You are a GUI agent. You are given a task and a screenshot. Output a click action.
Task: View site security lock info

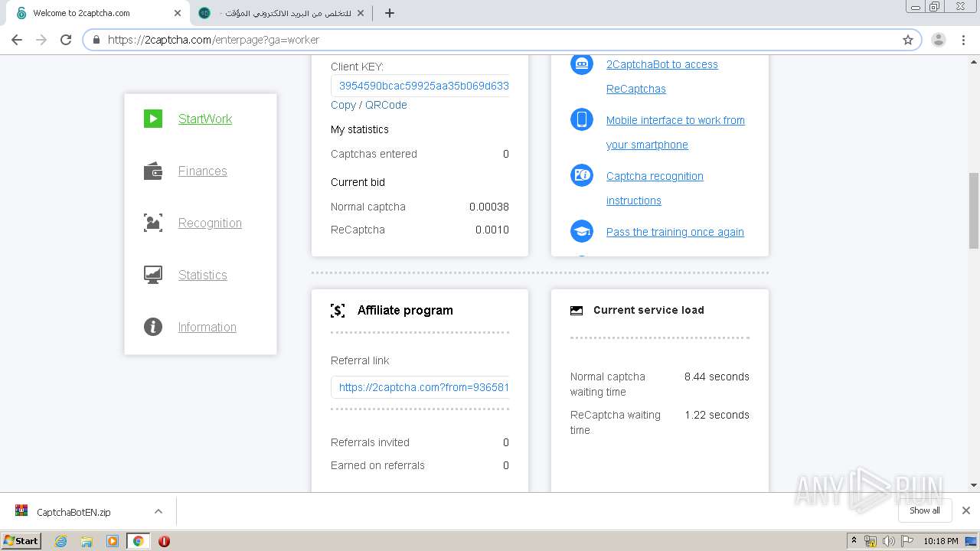(x=96, y=40)
